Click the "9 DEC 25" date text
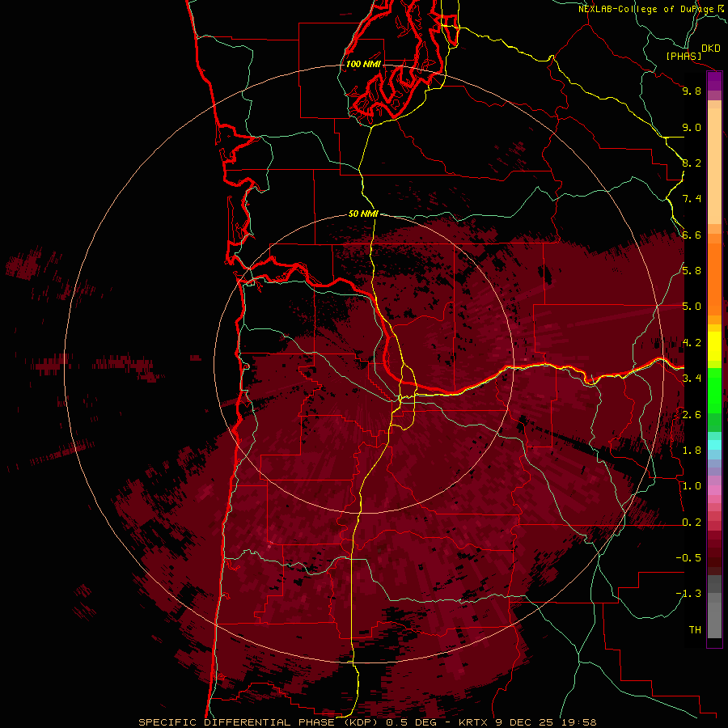The image size is (728, 728). pos(523,722)
